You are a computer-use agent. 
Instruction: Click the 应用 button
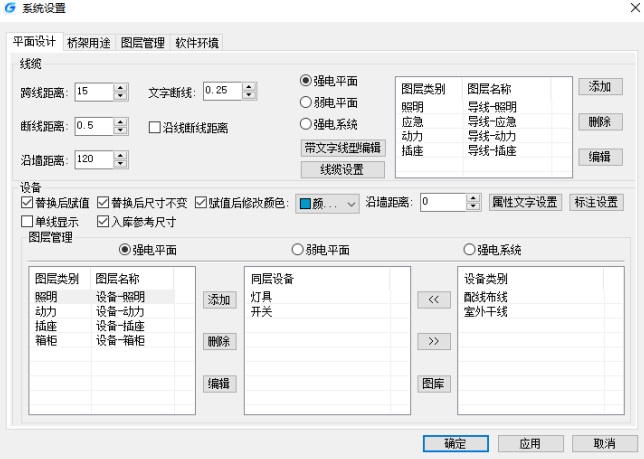tap(530, 444)
